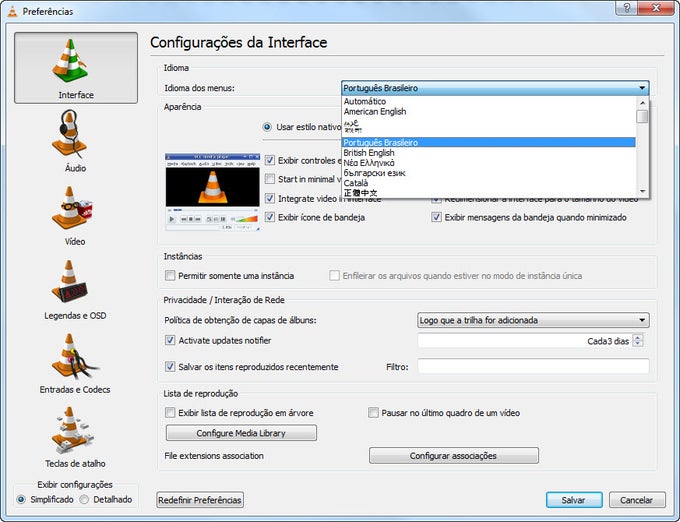Screen dimensions: 680x522
Task: Toggle Permitir somente uma instância checkbox
Action: click(170, 276)
